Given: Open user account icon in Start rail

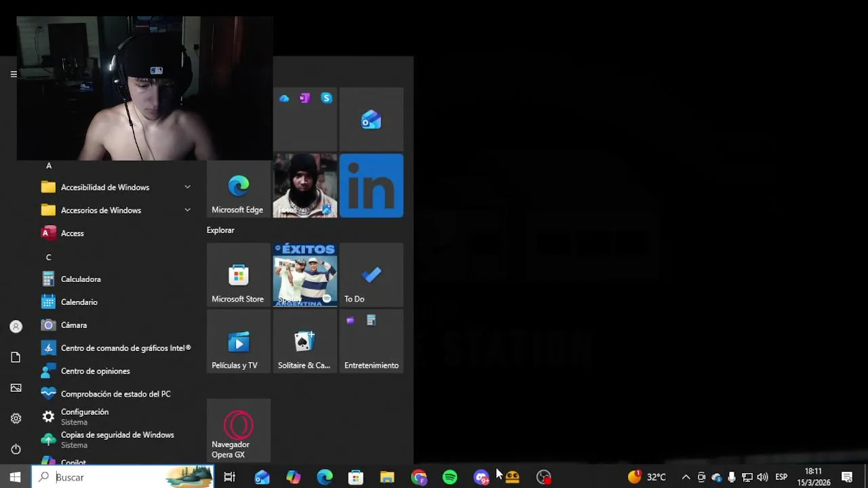Looking at the screenshot, I should pyautogui.click(x=16, y=327).
